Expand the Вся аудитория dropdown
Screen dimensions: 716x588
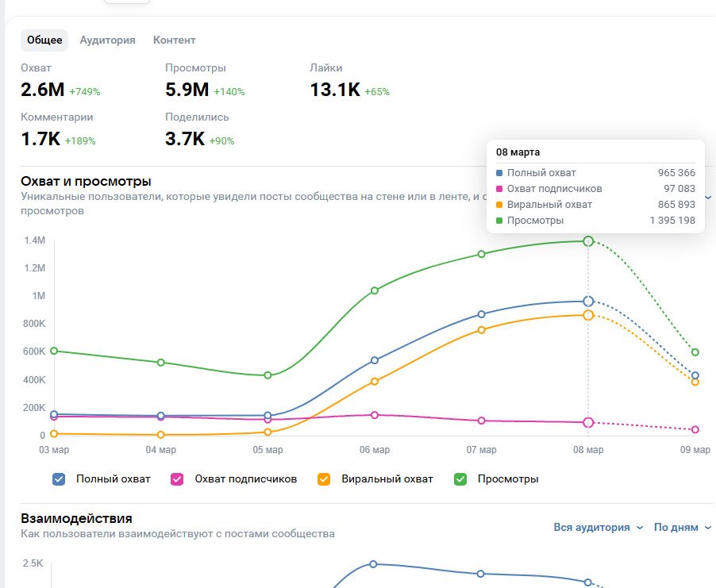click(x=599, y=528)
